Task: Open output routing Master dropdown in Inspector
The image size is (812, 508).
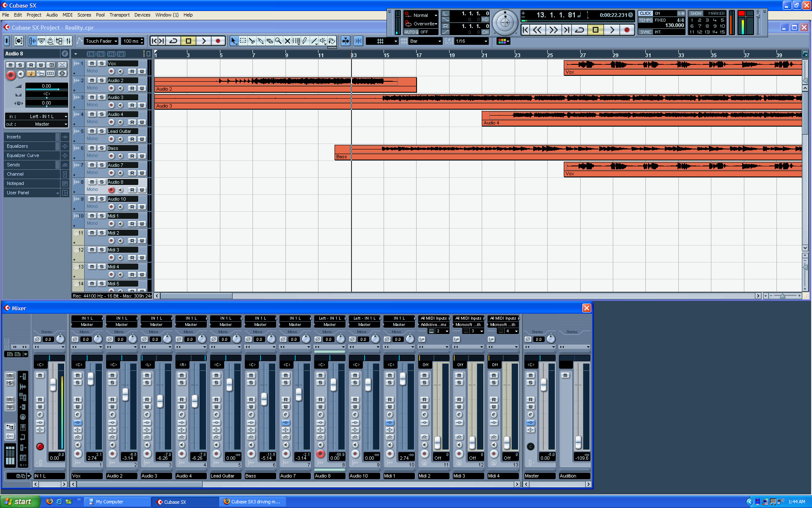Action: (36, 124)
